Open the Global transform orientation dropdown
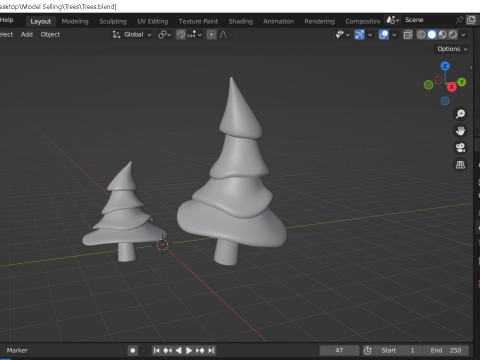Screen dimensions: 480x360 pos(132,35)
